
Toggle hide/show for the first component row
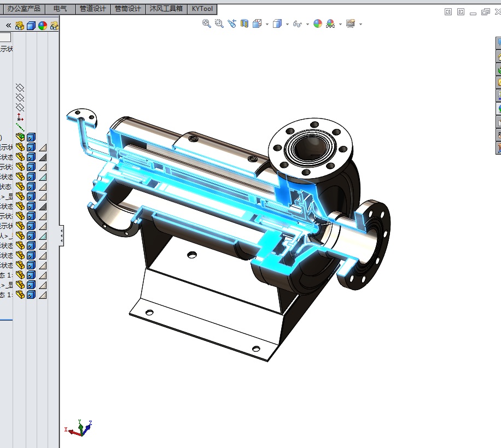20,147
